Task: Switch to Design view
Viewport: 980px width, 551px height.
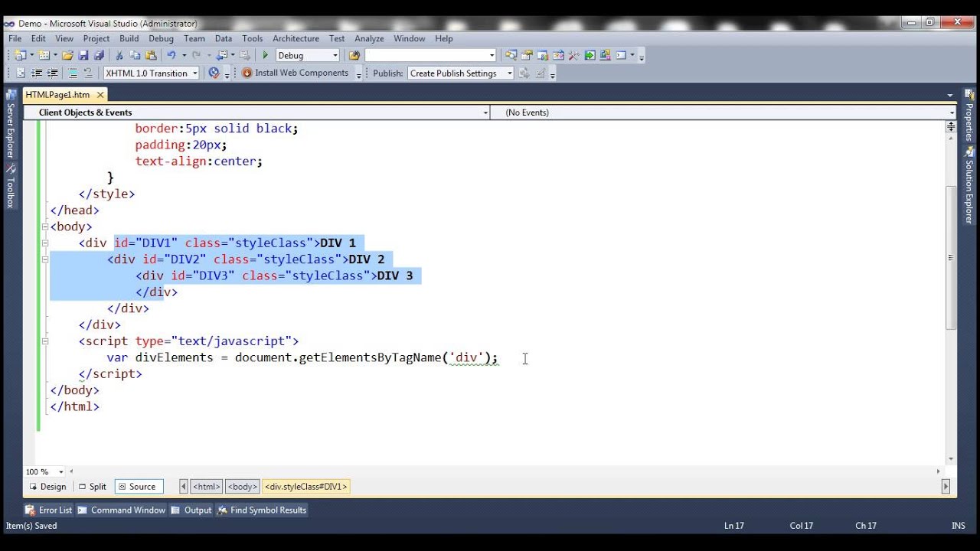Action: pos(47,487)
